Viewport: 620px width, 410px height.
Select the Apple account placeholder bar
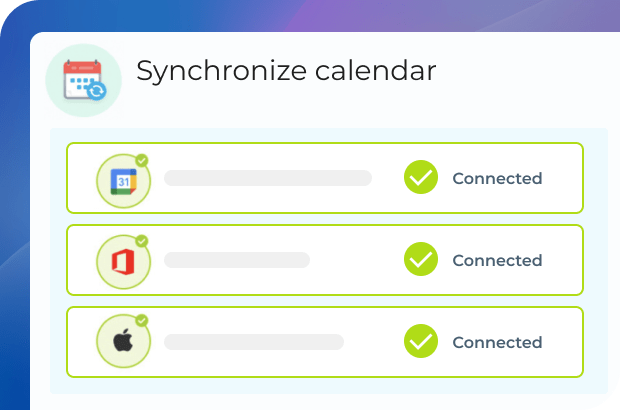click(x=254, y=342)
